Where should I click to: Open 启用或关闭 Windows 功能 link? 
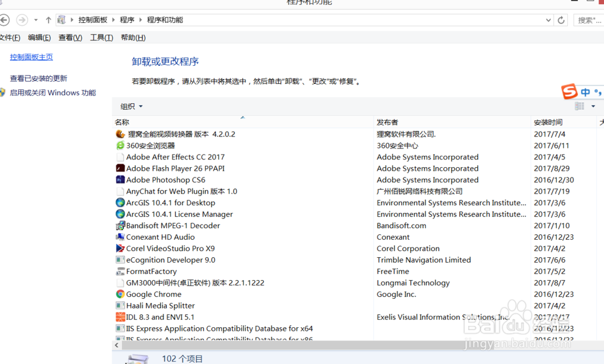click(x=53, y=92)
